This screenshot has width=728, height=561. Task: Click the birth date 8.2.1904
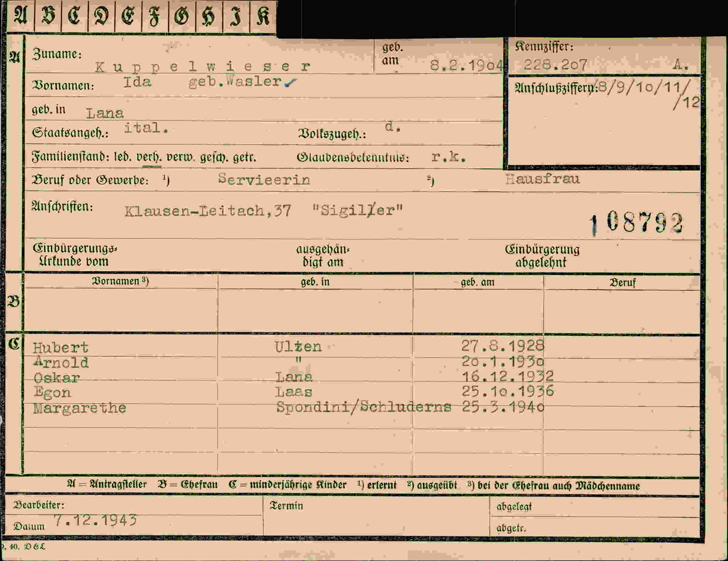point(466,65)
